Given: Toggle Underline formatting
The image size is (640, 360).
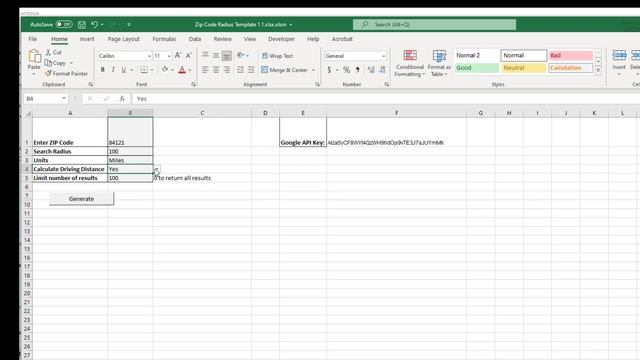Looking at the screenshot, I should tap(124, 70).
